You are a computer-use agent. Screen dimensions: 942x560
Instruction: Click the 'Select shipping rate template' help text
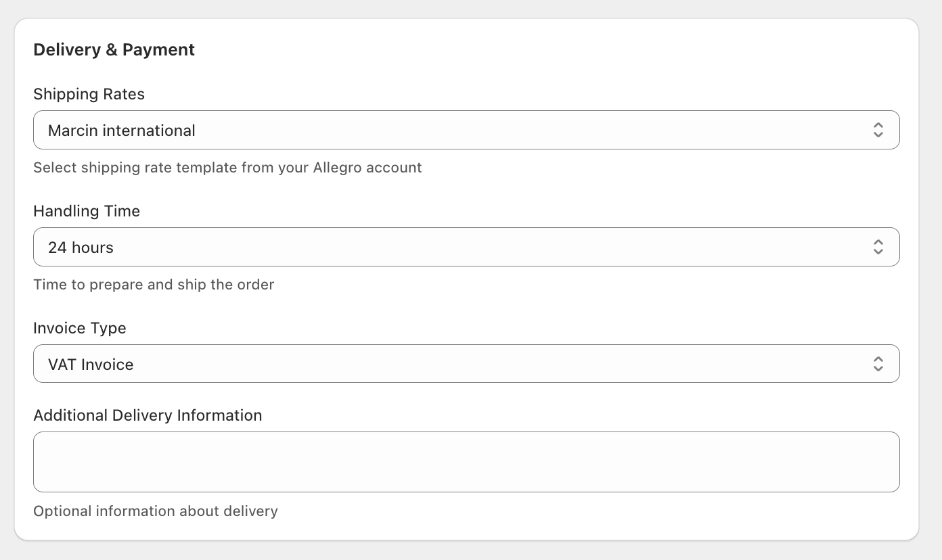click(x=227, y=168)
